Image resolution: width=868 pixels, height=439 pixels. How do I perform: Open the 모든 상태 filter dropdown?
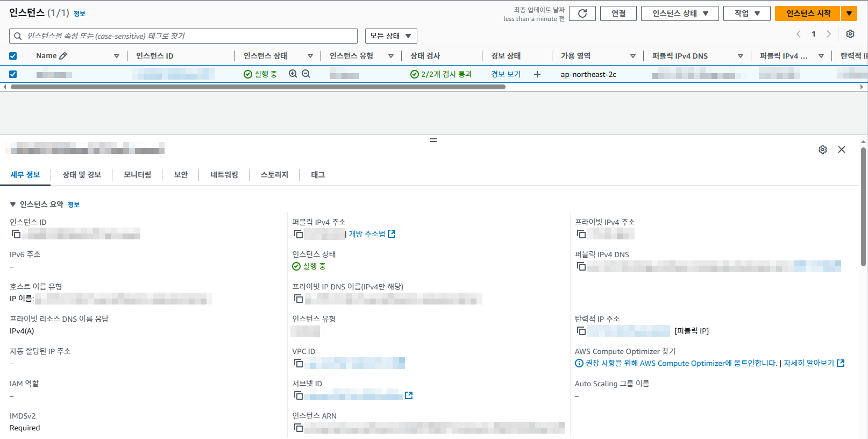coord(390,36)
